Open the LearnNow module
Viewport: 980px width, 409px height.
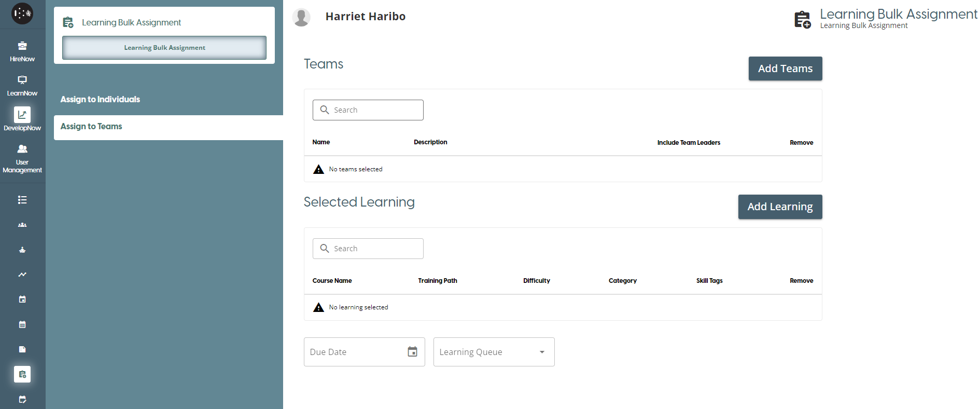point(22,86)
